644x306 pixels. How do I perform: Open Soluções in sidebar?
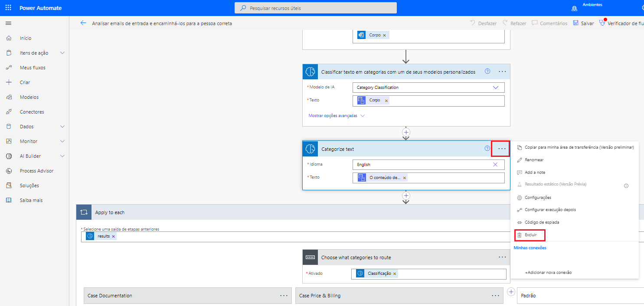point(29,186)
